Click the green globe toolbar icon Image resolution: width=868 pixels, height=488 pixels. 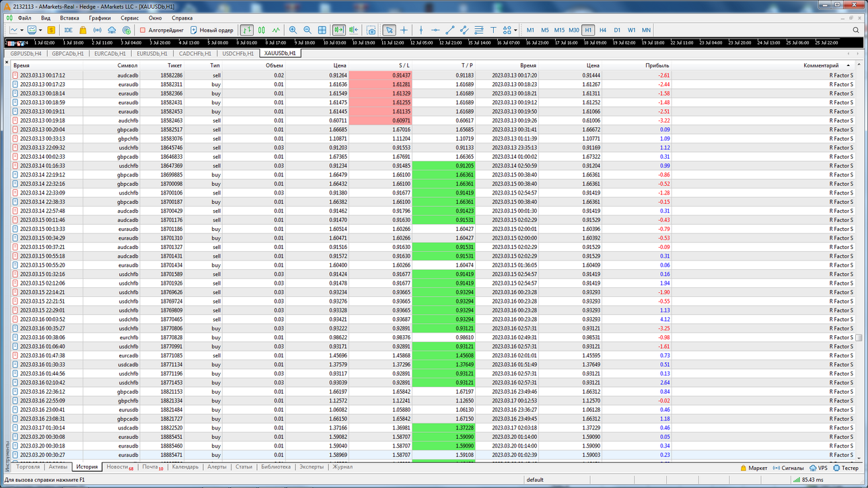(126, 30)
